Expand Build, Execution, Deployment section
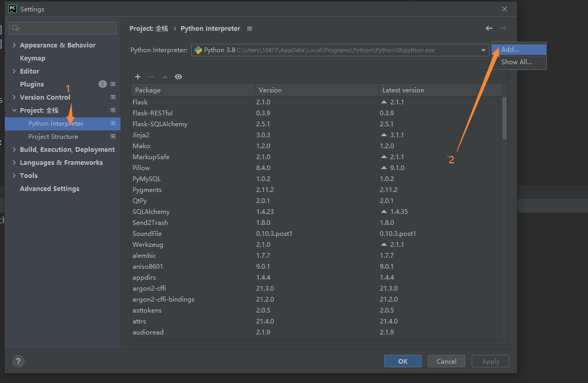Screen dimensions: 588x383 pyautogui.click(x=14, y=149)
